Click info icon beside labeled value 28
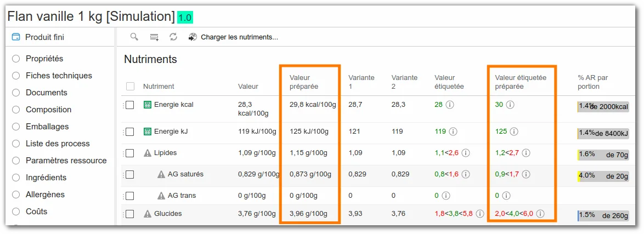Image resolution: width=644 pixels, height=234 pixels. tap(450, 105)
